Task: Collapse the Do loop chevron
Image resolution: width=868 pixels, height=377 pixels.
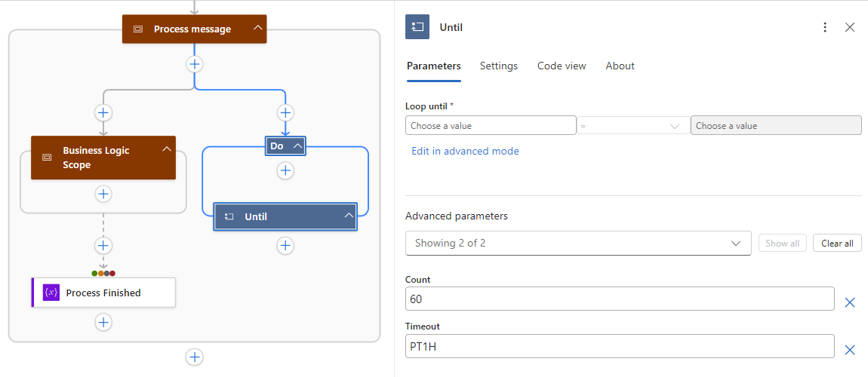Action: click(x=297, y=146)
